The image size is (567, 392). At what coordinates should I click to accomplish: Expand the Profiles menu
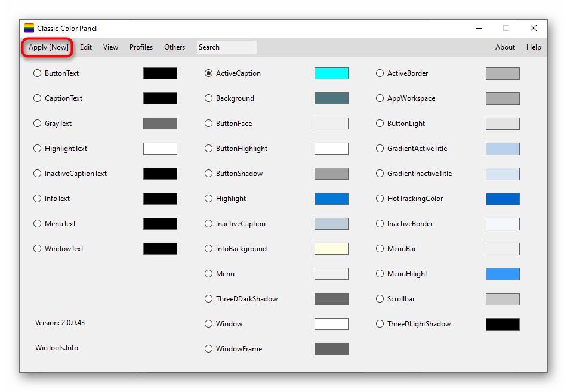pos(141,47)
